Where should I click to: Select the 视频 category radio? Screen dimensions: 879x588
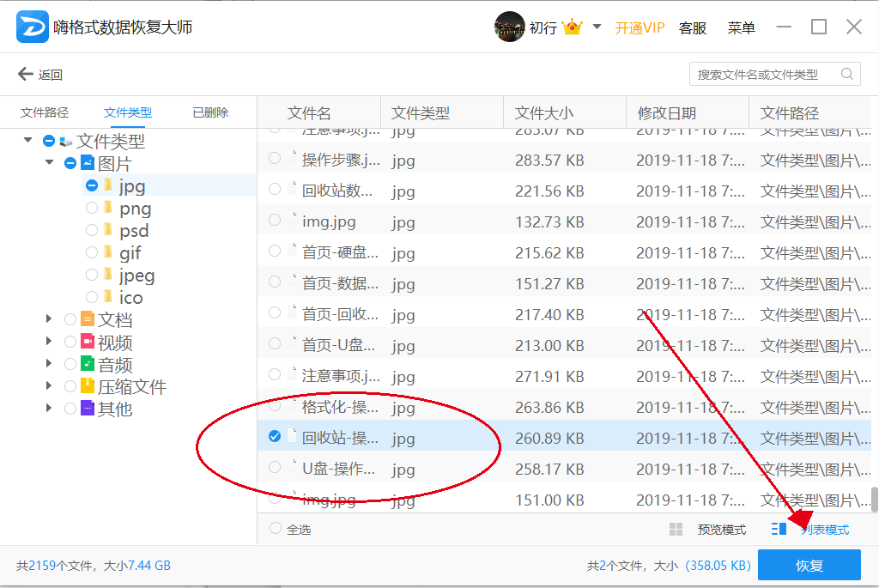coord(70,342)
